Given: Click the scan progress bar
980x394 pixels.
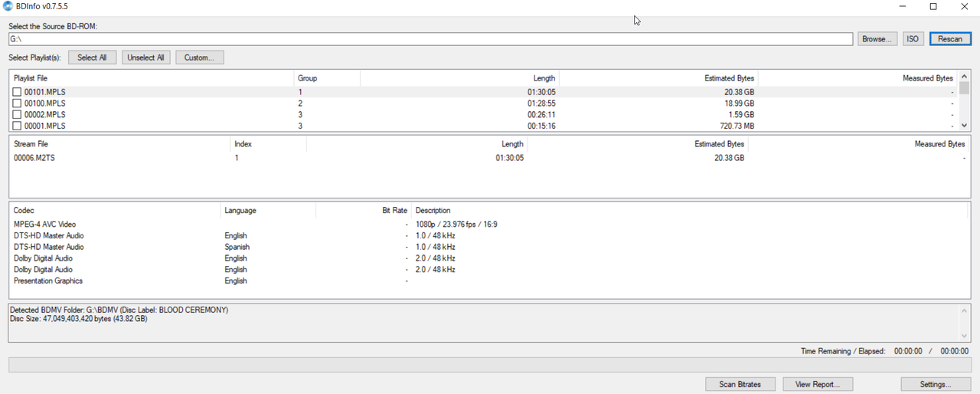Looking at the screenshot, I should tap(490, 365).
